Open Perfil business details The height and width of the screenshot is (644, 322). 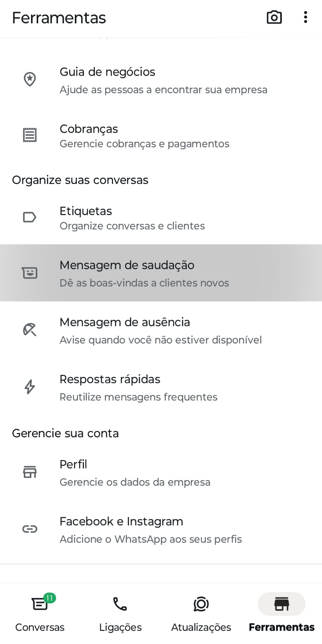[135, 473]
